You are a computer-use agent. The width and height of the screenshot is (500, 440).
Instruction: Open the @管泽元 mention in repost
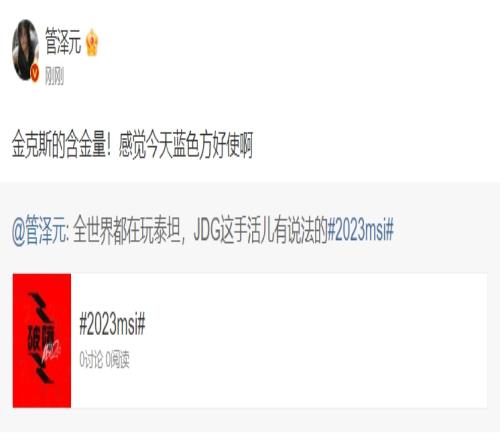pos(40,230)
